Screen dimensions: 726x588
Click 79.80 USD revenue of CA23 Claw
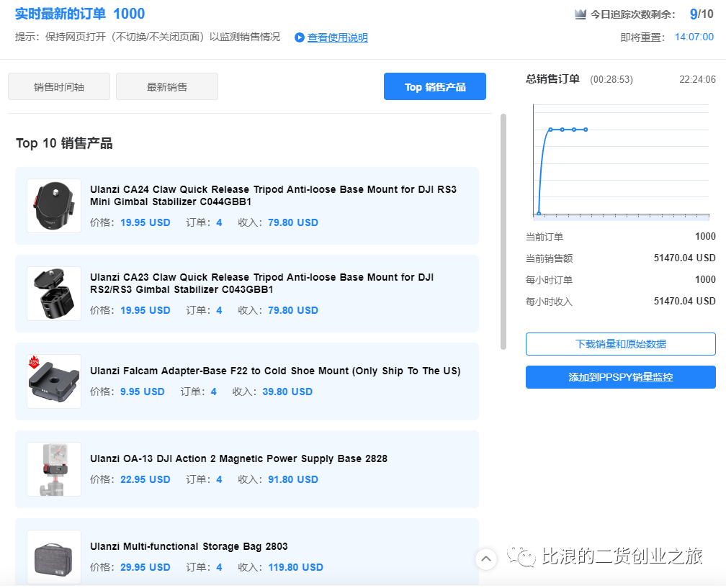[293, 310]
